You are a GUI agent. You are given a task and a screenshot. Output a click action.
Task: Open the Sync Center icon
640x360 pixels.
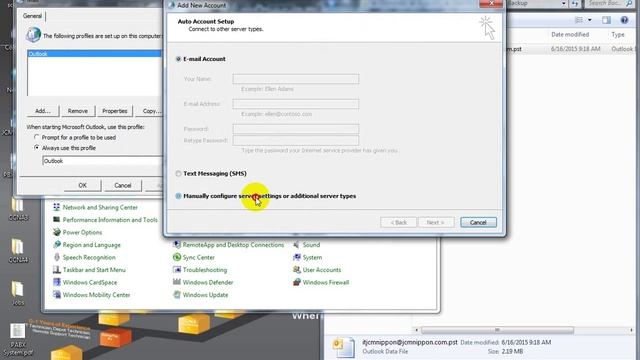(x=177, y=257)
